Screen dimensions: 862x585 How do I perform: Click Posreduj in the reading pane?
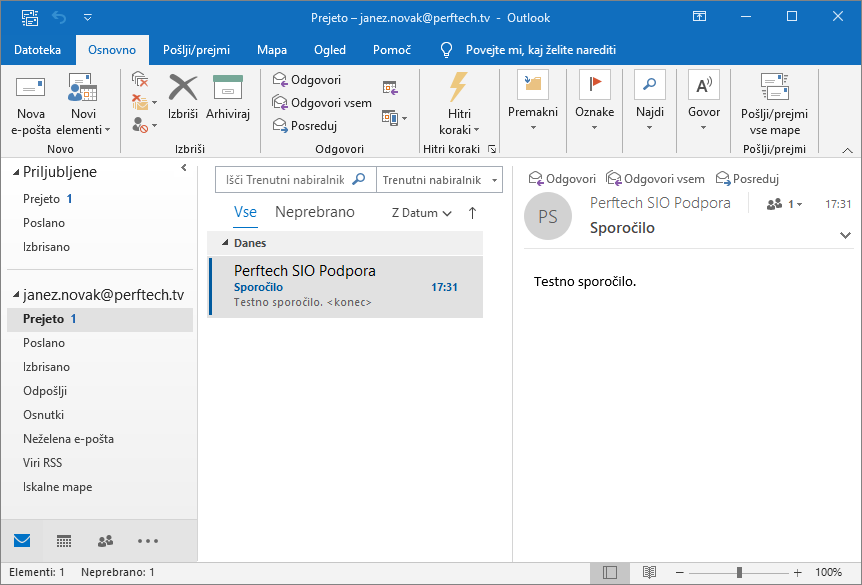point(747,179)
